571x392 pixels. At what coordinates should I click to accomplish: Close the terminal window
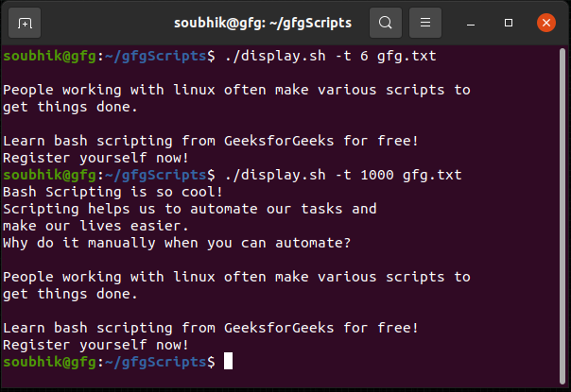pos(545,22)
